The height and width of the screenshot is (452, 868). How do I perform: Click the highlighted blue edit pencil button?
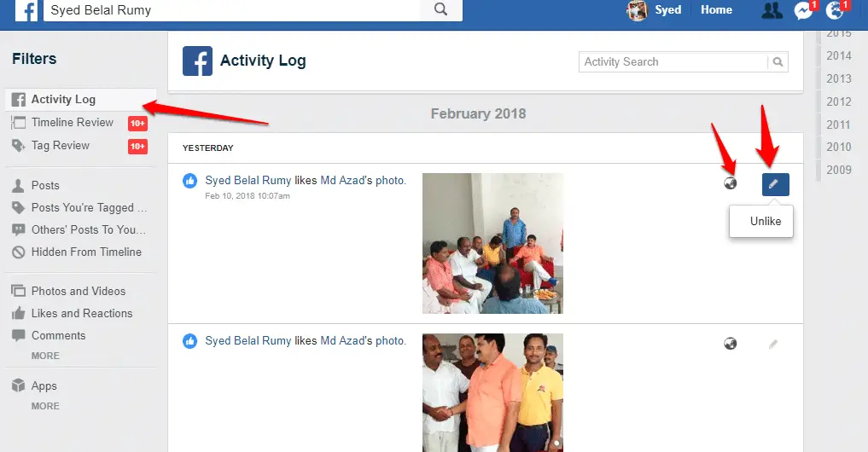(776, 184)
